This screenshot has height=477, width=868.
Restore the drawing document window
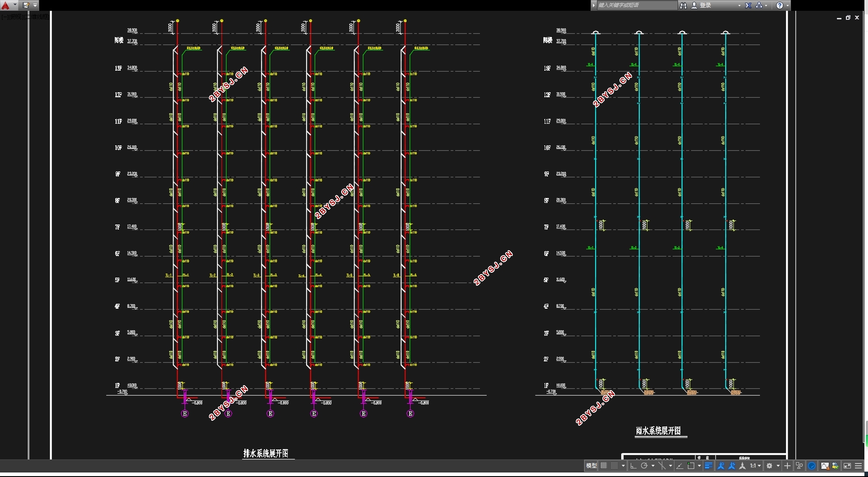click(x=848, y=18)
